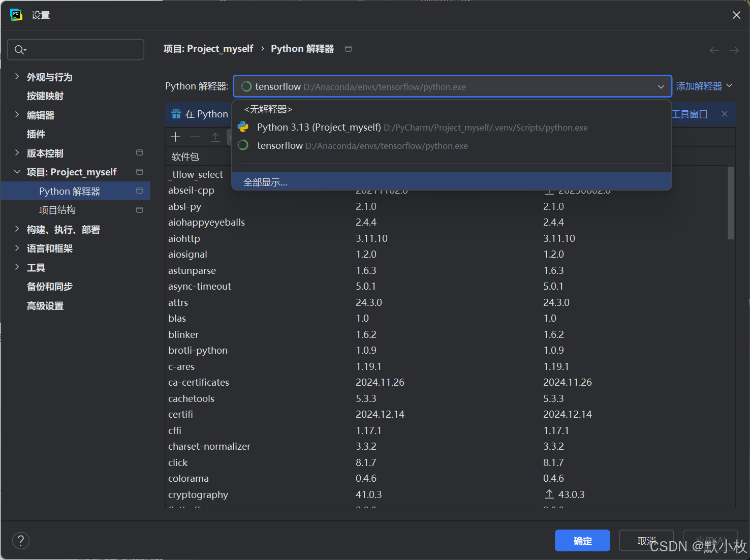750x560 pixels.
Task: Click upgrade arrow next to cryptography 43.0.3
Action: coord(549,494)
